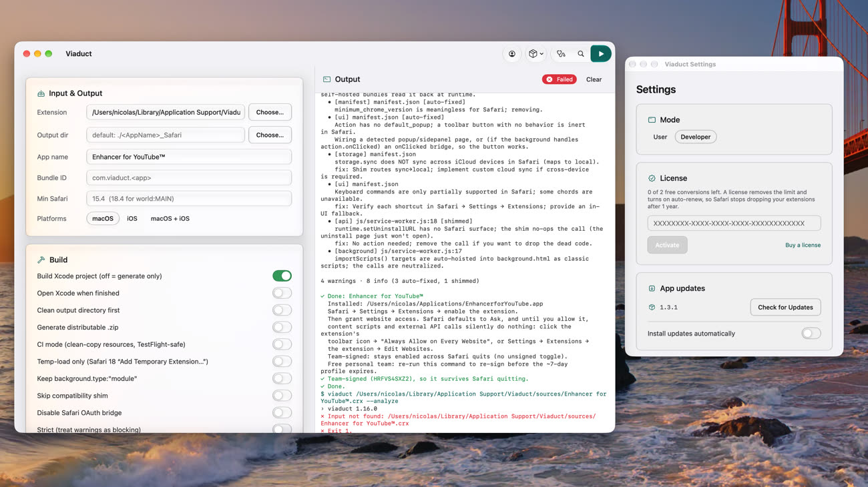Switch Mode to User

[660, 137]
